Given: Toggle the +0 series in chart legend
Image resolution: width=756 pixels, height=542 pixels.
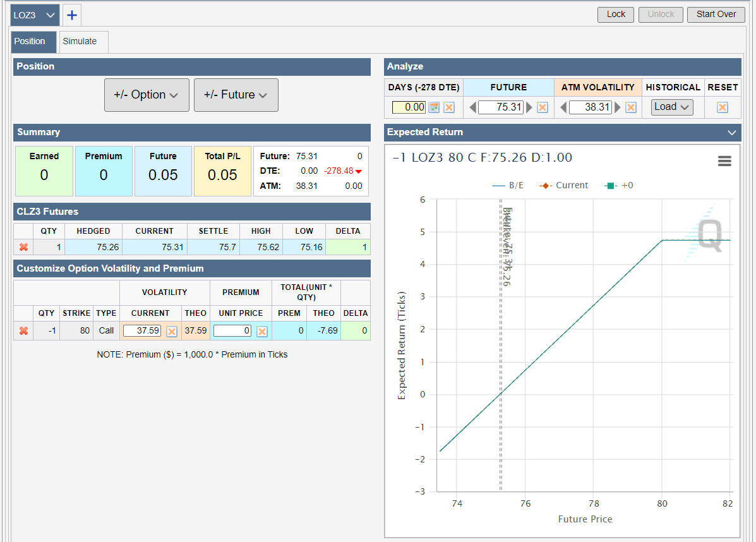Looking at the screenshot, I should [619, 186].
